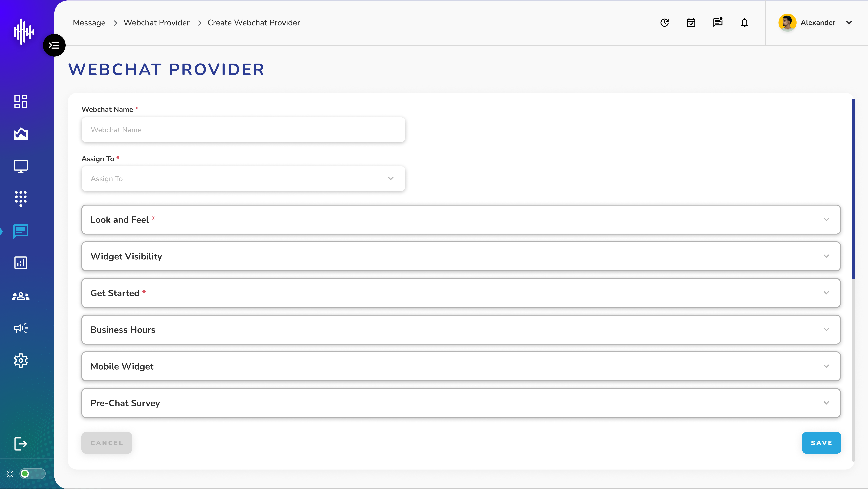Viewport: 868px width, 489px height.
Task: Expand the Widget Visibility section
Action: tap(461, 256)
